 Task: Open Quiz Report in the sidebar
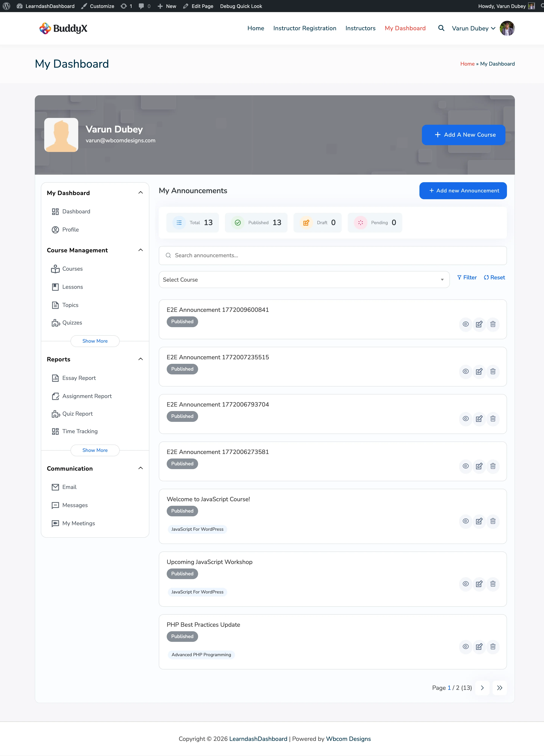[x=72, y=414]
